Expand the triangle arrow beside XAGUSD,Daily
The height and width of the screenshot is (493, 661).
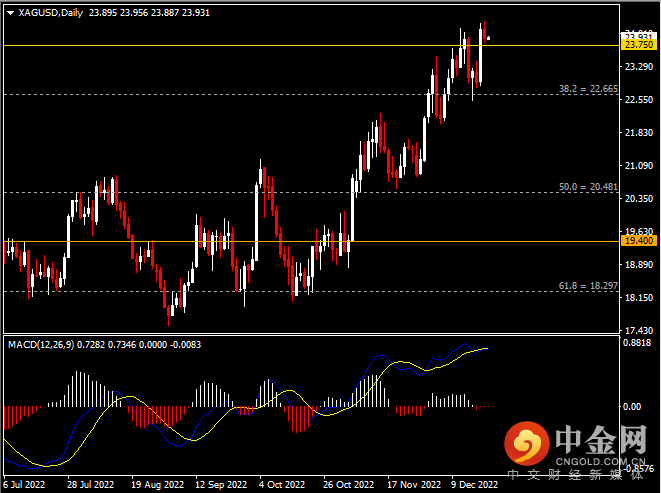point(10,12)
